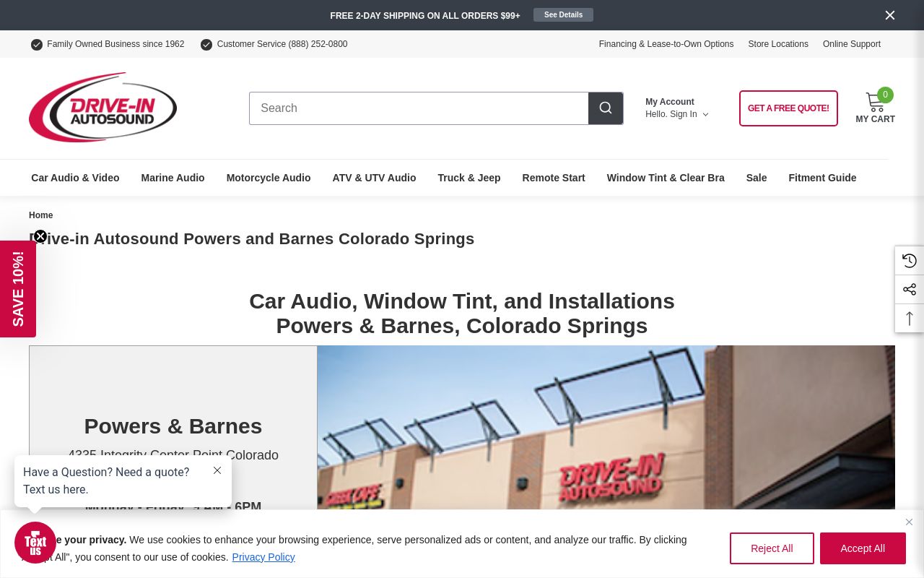Click Reject All cookies button

click(x=772, y=548)
